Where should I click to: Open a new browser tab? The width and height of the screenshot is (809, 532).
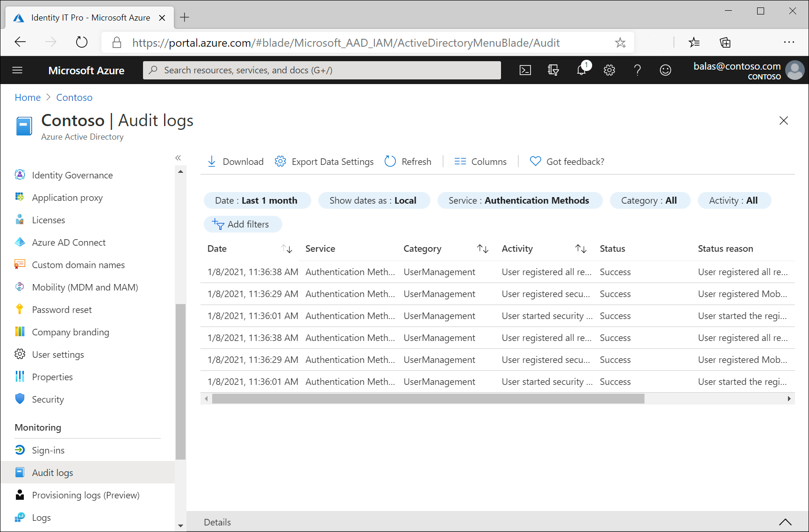[185, 18]
